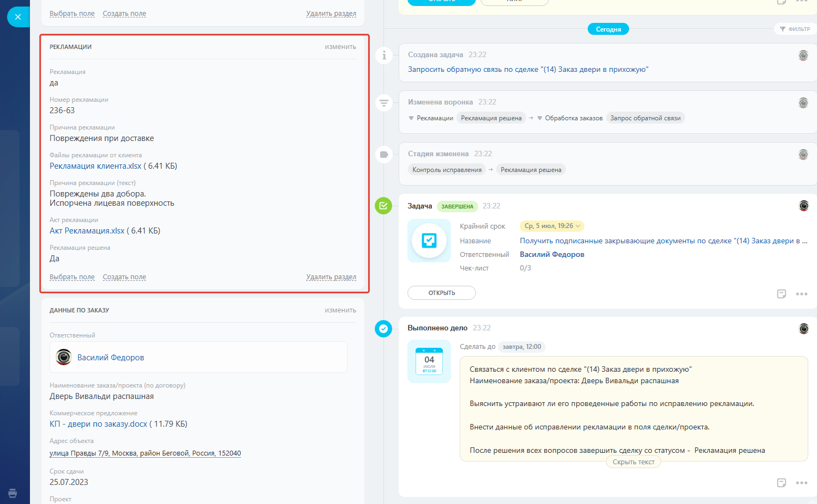Click the author avatar on Стадия изменена card
This screenshot has width=817, height=504.
coord(803,155)
